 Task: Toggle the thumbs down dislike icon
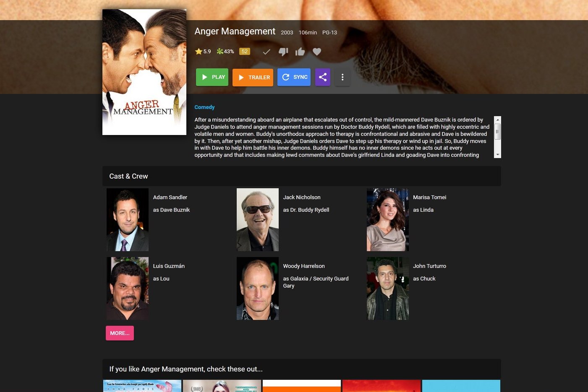coord(283,52)
